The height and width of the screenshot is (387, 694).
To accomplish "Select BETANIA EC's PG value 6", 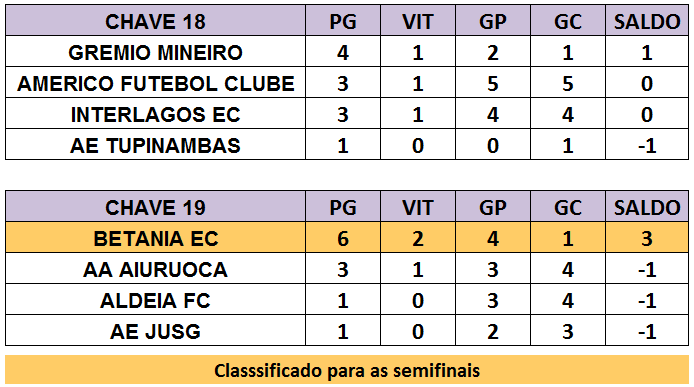I will tap(343, 237).
